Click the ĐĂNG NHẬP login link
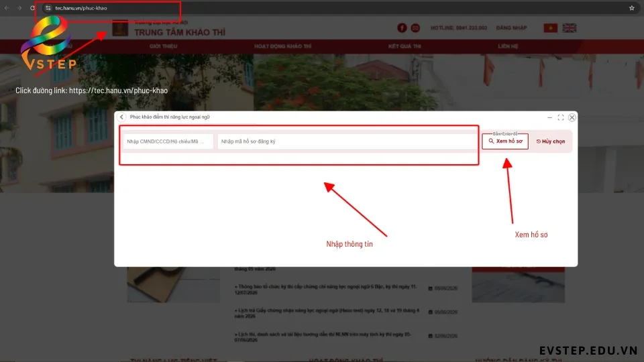The width and height of the screenshot is (644, 362). (x=511, y=27)
